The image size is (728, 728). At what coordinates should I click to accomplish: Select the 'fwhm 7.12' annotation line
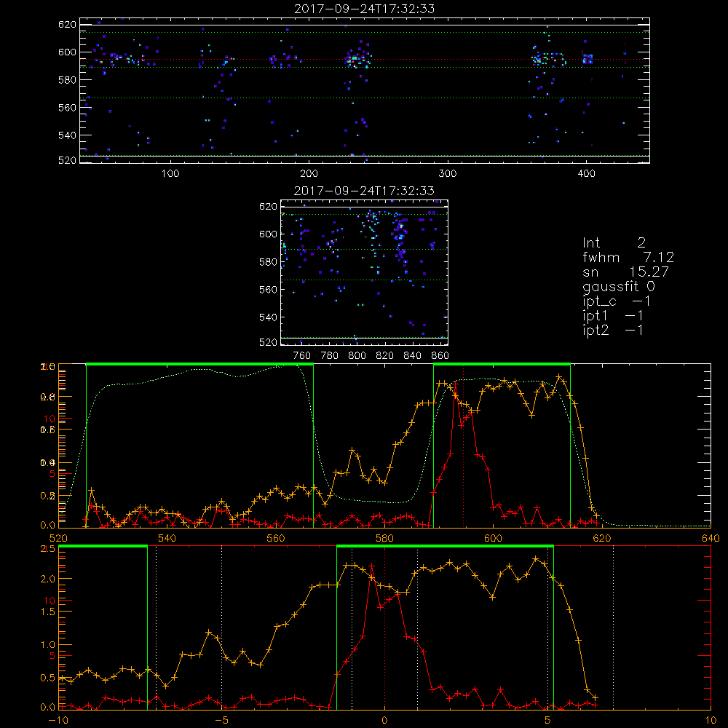coord(628,257)
